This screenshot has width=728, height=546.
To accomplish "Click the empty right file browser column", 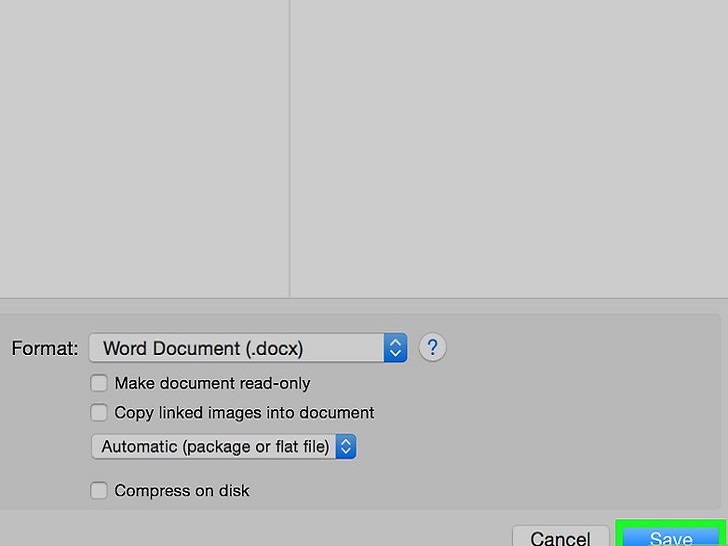I will pos(508,150).
